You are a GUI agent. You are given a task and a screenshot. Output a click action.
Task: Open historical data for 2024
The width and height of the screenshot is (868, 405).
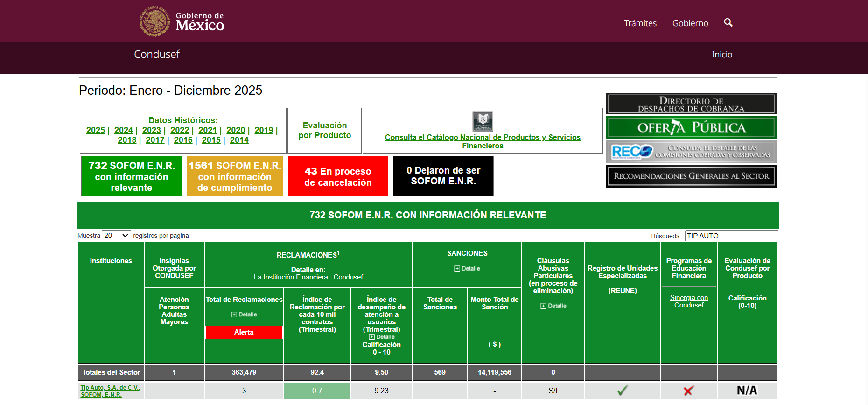tap(124, 130)
